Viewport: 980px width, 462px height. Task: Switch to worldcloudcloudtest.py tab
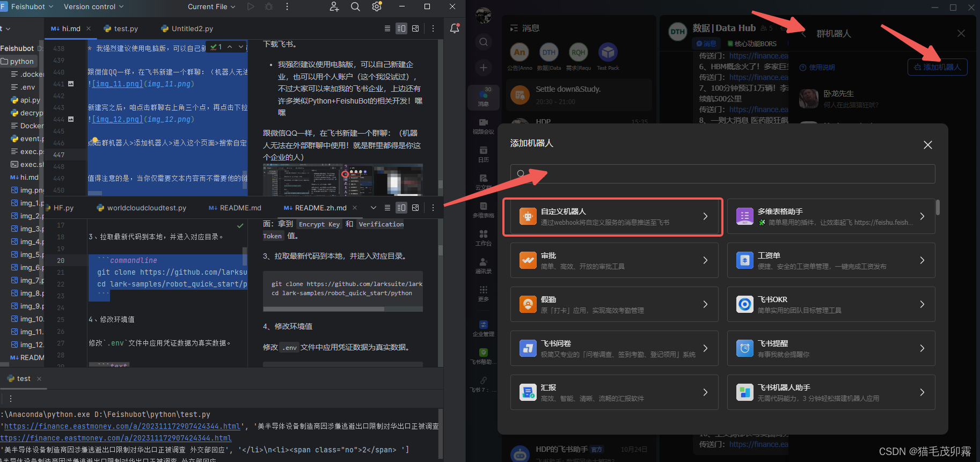coord(142,208)
